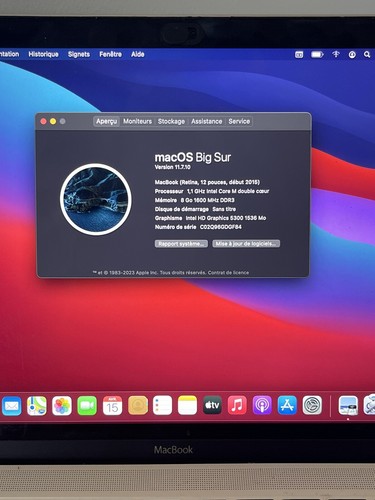Open the App Store from the Dock
This screenshot has width=375, height=500.
click(287, 406)
